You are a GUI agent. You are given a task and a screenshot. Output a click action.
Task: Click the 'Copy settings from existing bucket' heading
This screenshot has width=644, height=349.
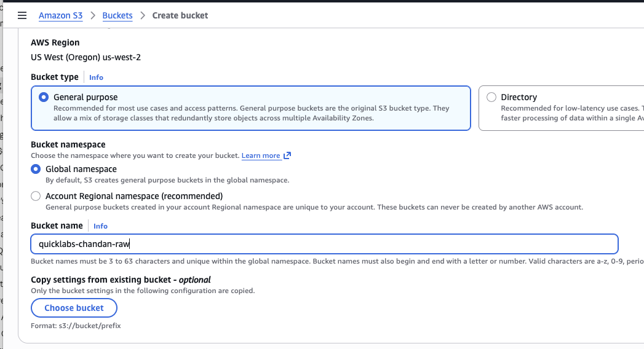coord(121,280)
